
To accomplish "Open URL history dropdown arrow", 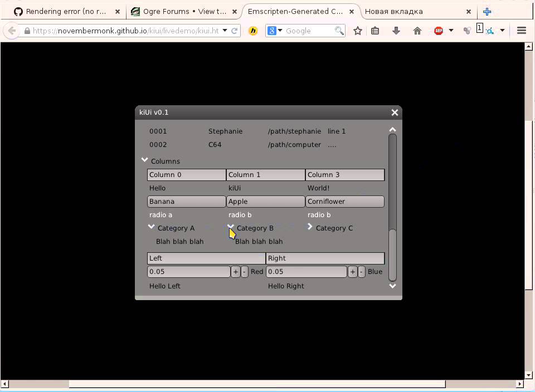I will pos(225,30).
